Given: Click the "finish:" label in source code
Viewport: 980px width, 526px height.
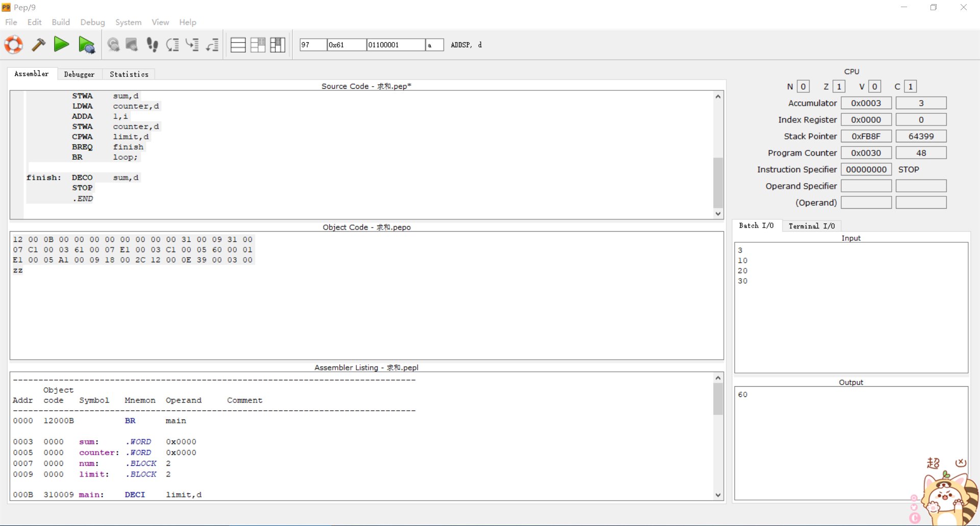Looking at the screenshot, I should (x=44, y=178).
